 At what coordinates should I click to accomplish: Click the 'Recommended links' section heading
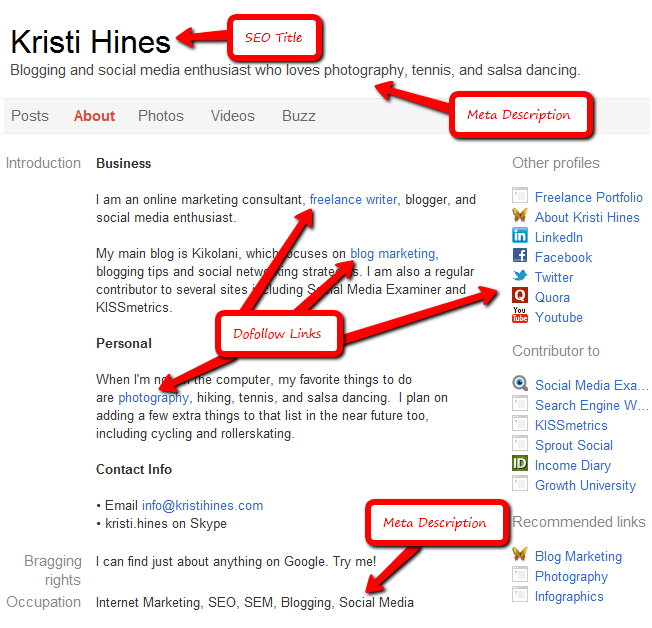[x=579, y=522]
